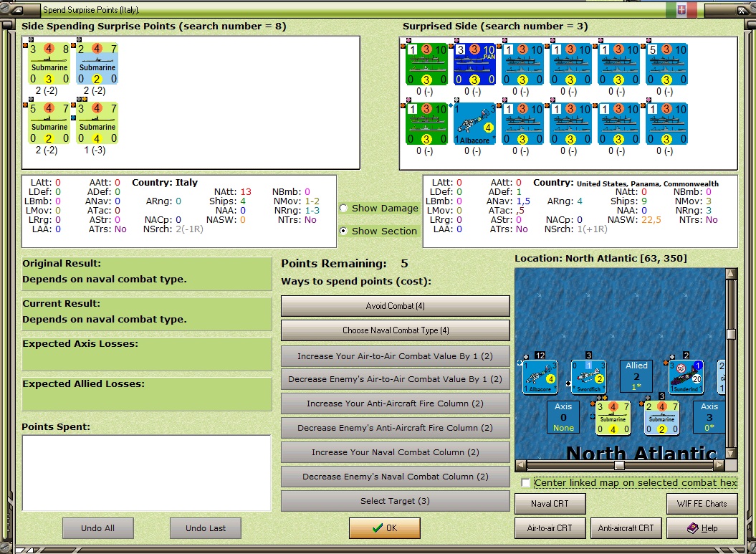Click the Swordfish aircraft counter on the map

588,377
